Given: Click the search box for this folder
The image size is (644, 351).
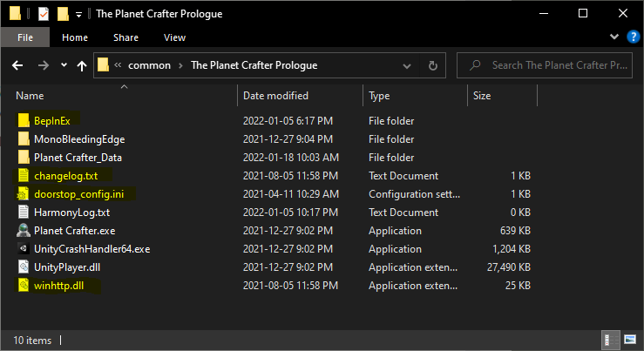Looking at the screenshot, I should click(x=548, y=65).
